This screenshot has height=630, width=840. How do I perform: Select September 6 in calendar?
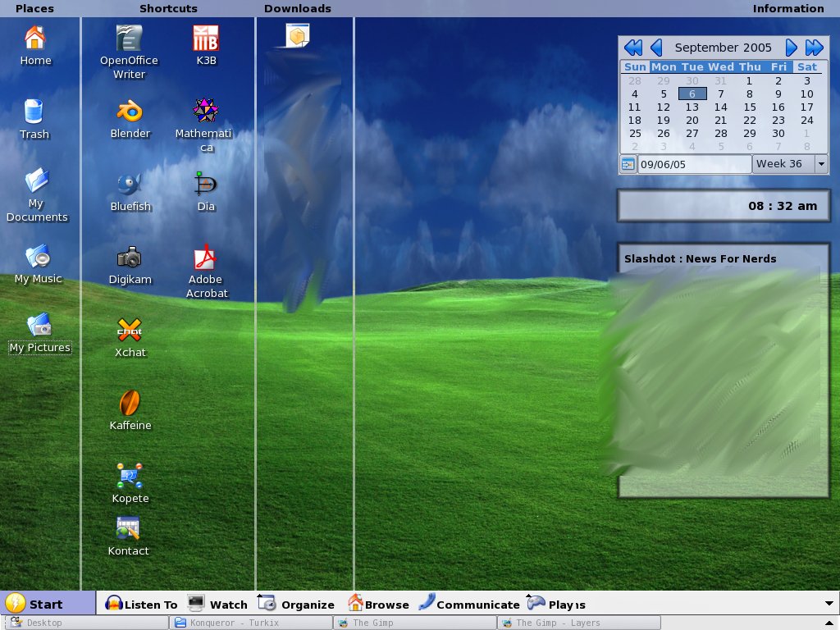pos(692,94)
